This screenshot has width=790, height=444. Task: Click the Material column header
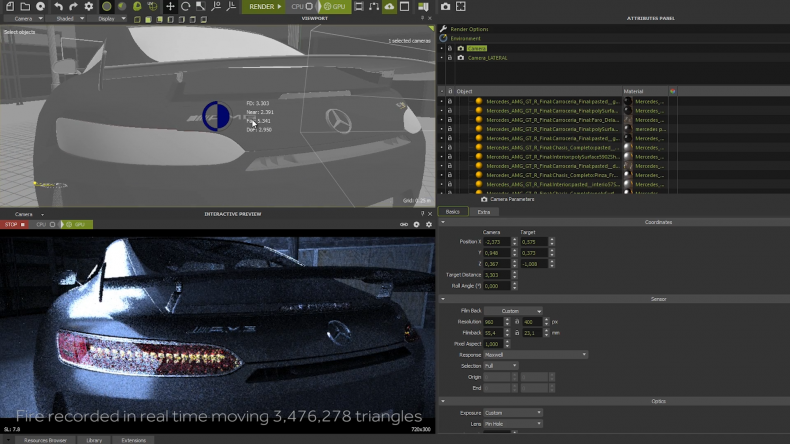pyautogui.click(x=633, y=91)
